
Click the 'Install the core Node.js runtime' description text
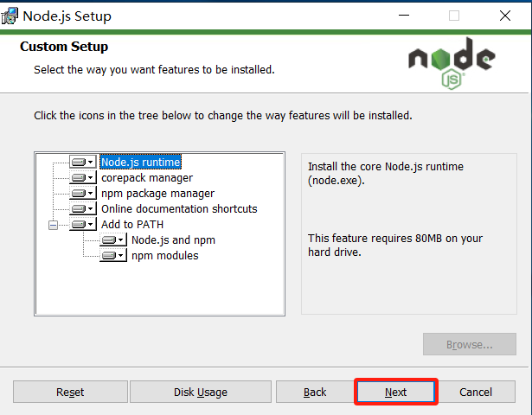[x=386, y=173]
